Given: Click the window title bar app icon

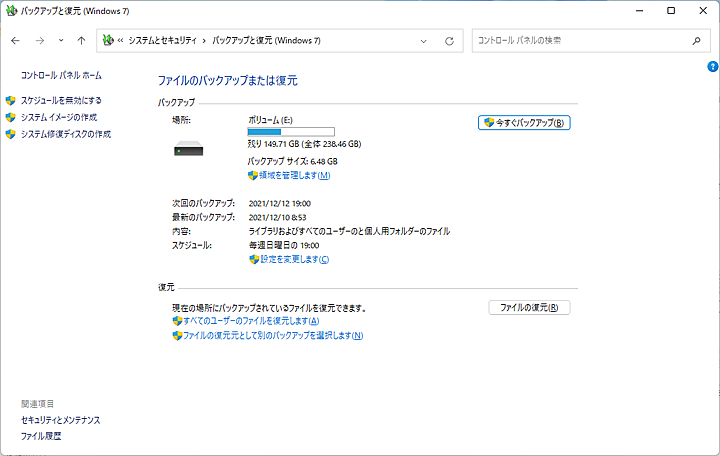Looking at the screenshot, I should [11, 11].
